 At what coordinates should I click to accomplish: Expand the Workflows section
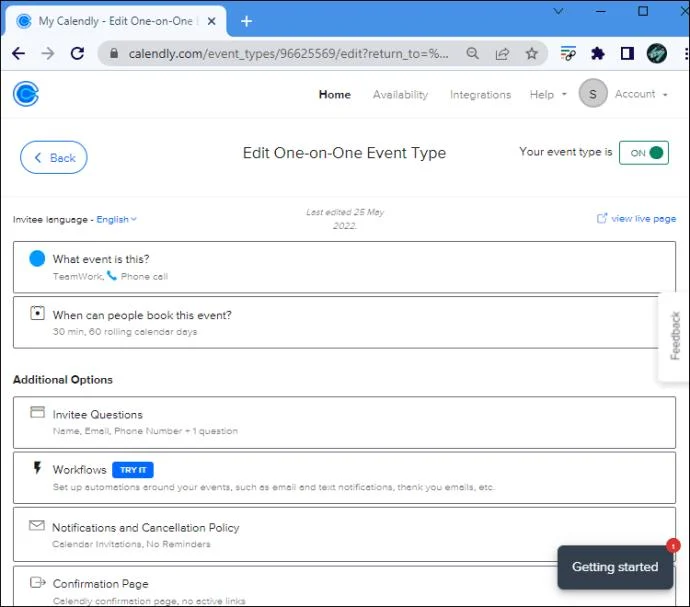click(345, 478)
